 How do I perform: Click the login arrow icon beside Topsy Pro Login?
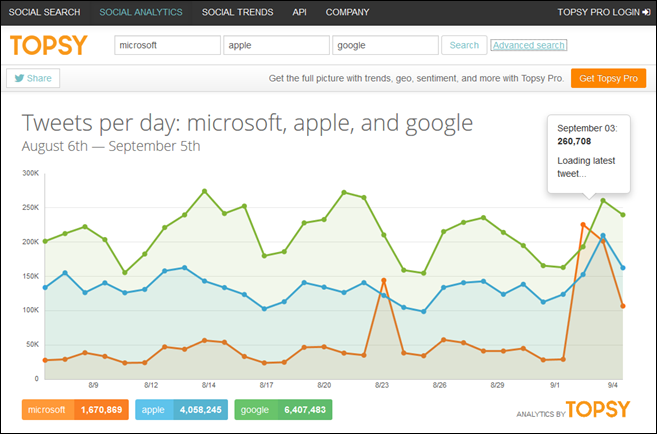[x=647, y=12]
